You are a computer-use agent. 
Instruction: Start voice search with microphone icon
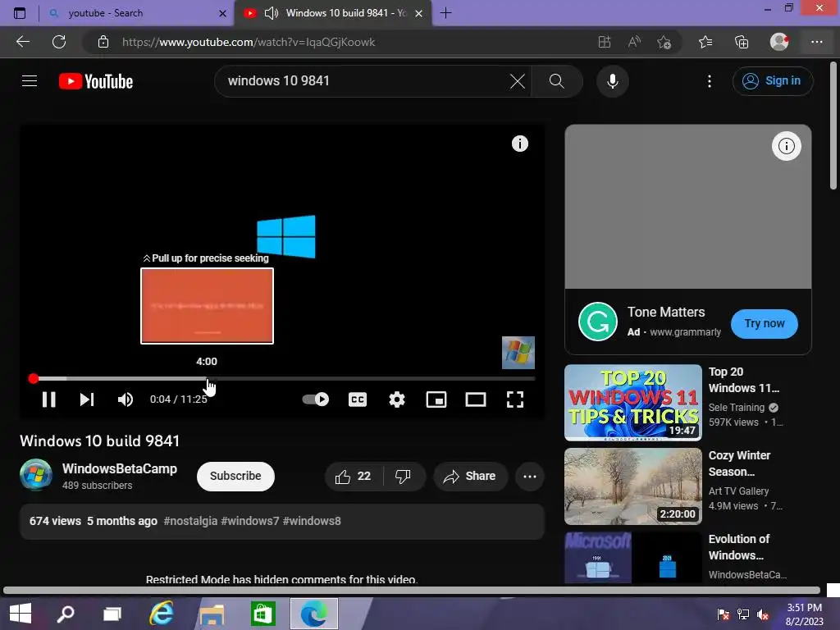(612, 81)
